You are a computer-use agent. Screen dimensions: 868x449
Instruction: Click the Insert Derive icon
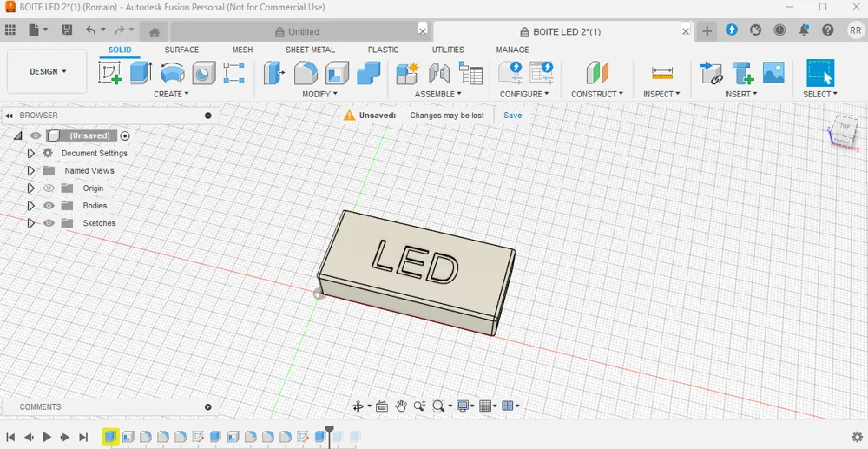coord(711,73)
